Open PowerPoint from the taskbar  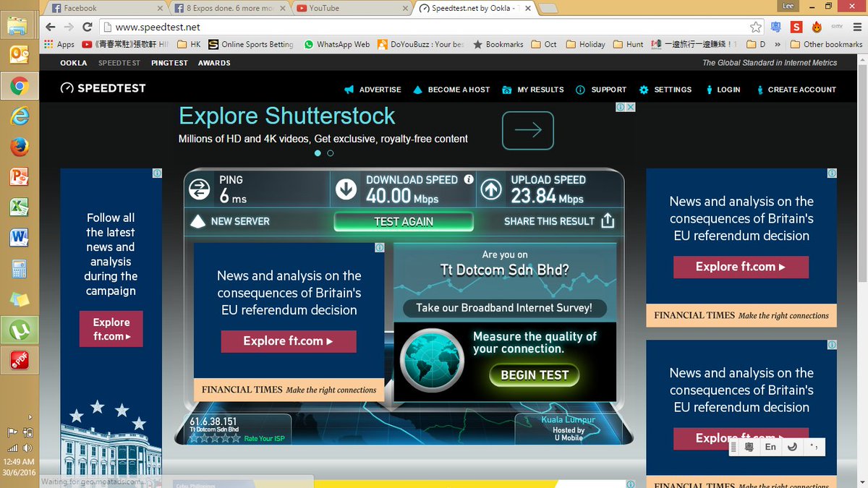coord(18,176)
